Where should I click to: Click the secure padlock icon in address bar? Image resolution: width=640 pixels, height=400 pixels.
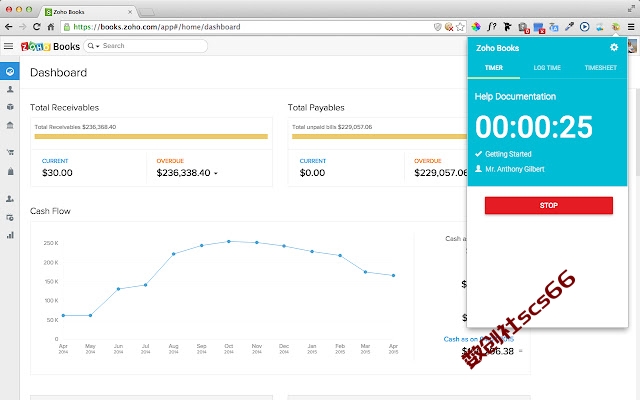pyautogui.click(x=67, y=27)
